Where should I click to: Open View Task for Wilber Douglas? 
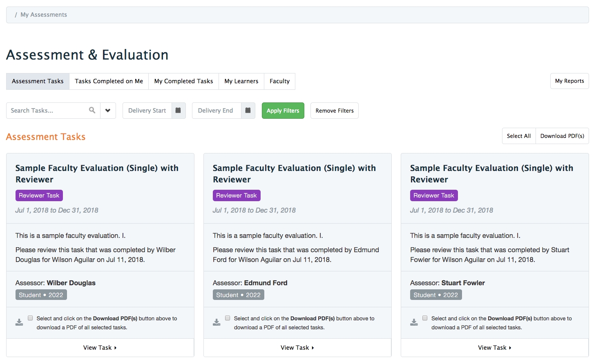(x=100, y=348)
